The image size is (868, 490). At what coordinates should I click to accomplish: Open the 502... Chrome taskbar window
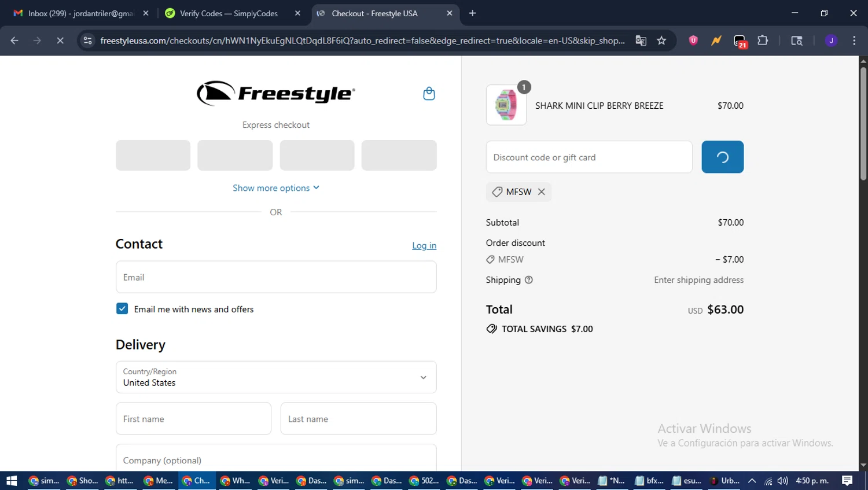(424, 481)
